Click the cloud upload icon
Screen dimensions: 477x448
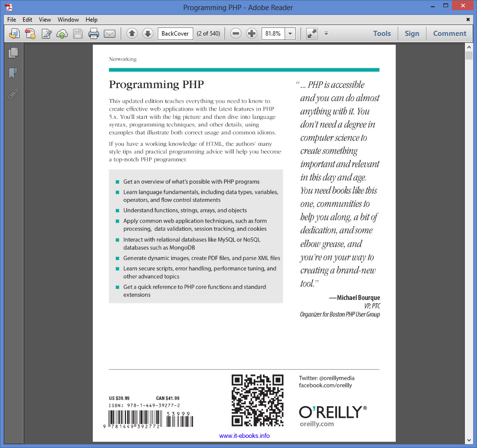[x=62, y=34]
